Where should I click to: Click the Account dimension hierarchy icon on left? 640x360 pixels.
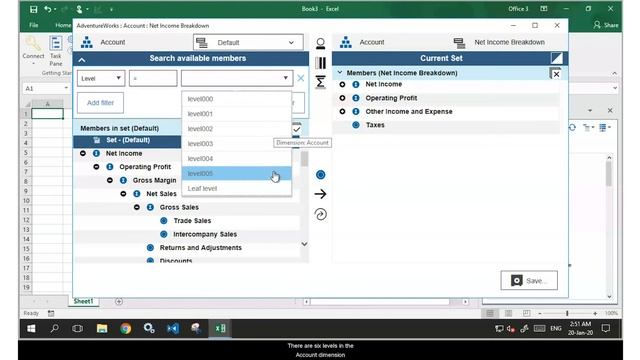click(87, 42)
